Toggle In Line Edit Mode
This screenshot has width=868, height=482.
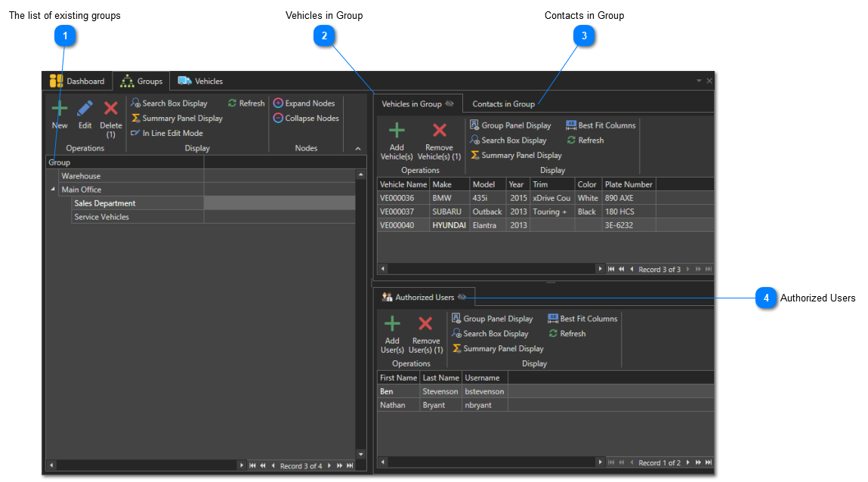pyautogui.click(x=166, y=133)
